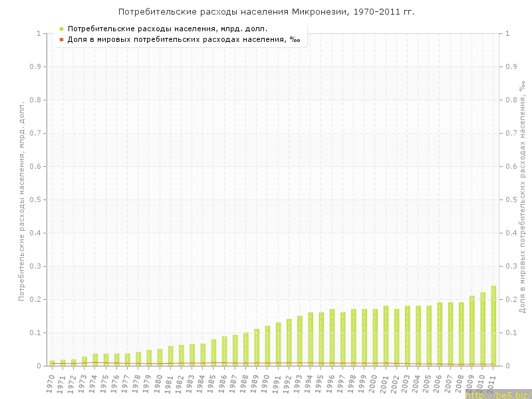Click the bar for year 1990

(267, 346)
